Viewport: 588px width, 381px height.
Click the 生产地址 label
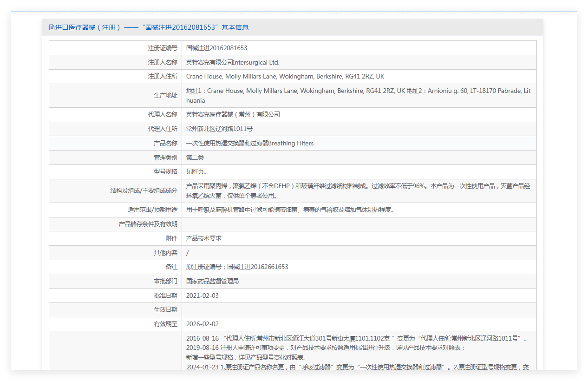[165, 96]
